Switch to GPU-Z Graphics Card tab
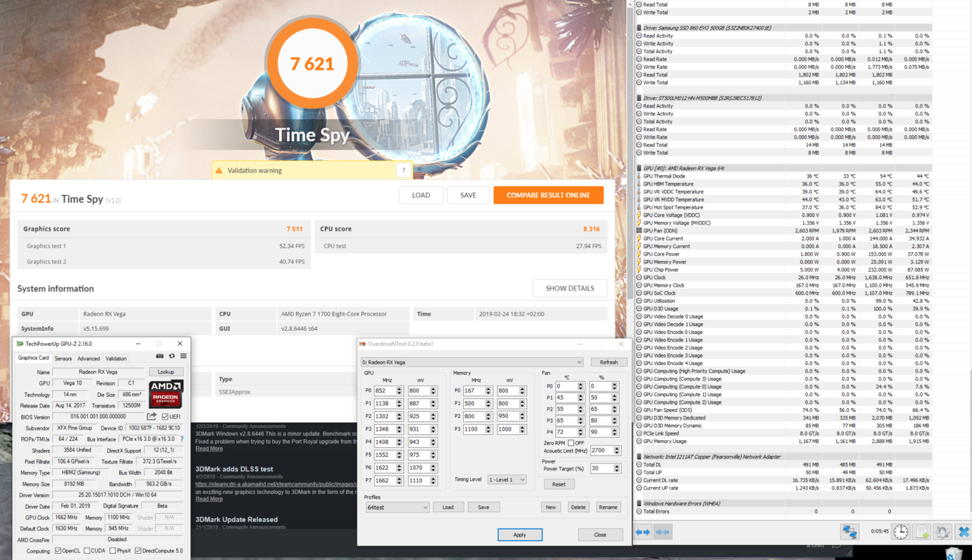This screenshot has height=560, width=972. click(33, 358)
